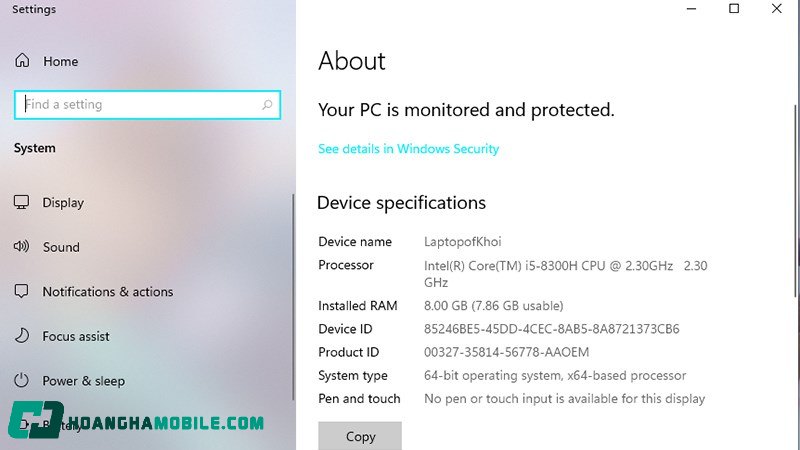This screenshot has height=450, width=800.
Task: Click the Display monitor icon
Action: click(22, 202)
